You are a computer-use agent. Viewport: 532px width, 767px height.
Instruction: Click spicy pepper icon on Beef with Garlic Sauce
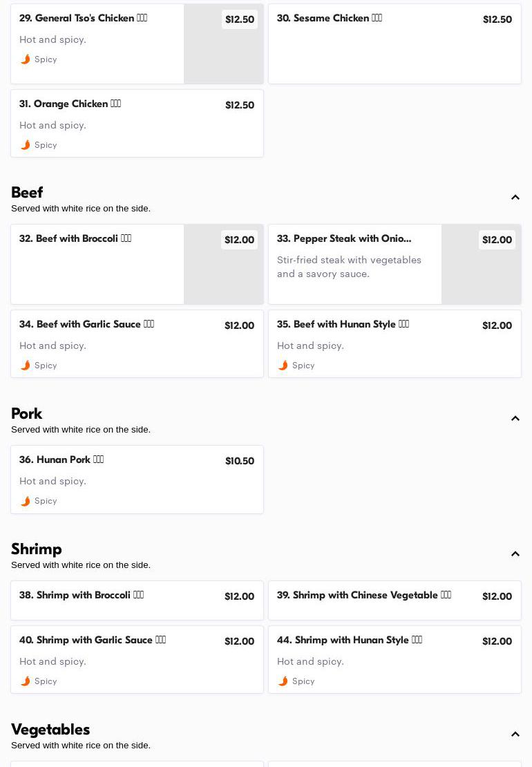26,366
